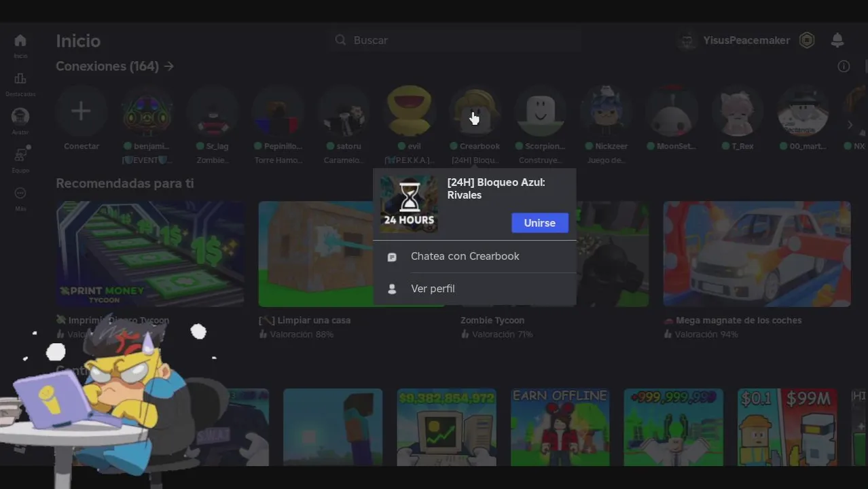Open Print Money Tycoon game card
This screenshot has width=868, height=489.
coord(150,254)
